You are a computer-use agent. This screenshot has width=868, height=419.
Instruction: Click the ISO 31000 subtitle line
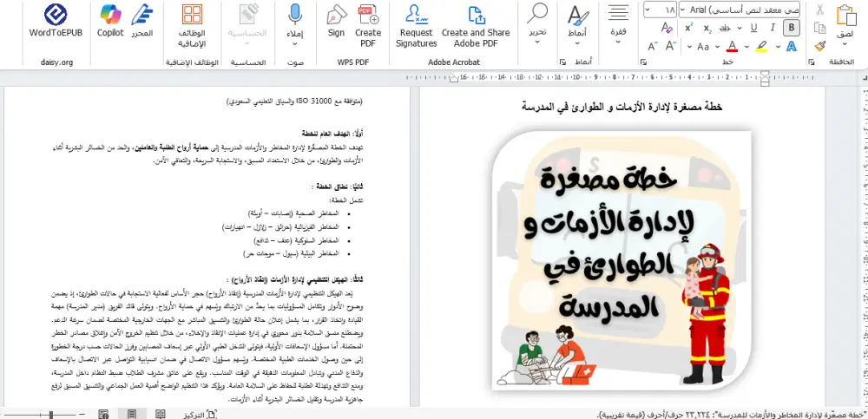click(x=296, y=101)
